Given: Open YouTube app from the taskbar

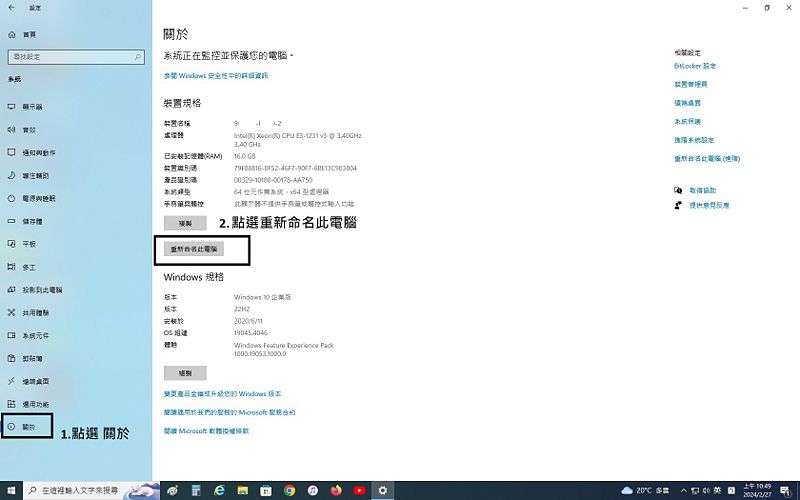Looking at the screenshot, I should pyautogui.click(x=359, y=491).
